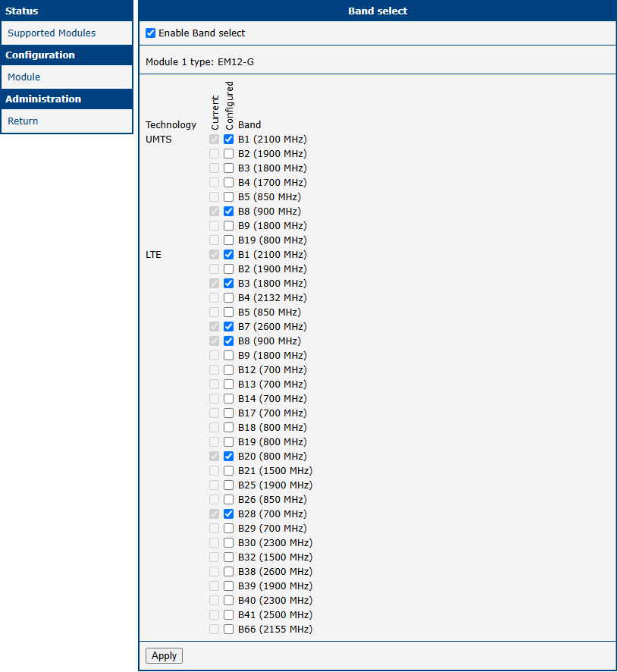
Task: Check configured B39 (1900 MHz)
Action: coord(229,586)
